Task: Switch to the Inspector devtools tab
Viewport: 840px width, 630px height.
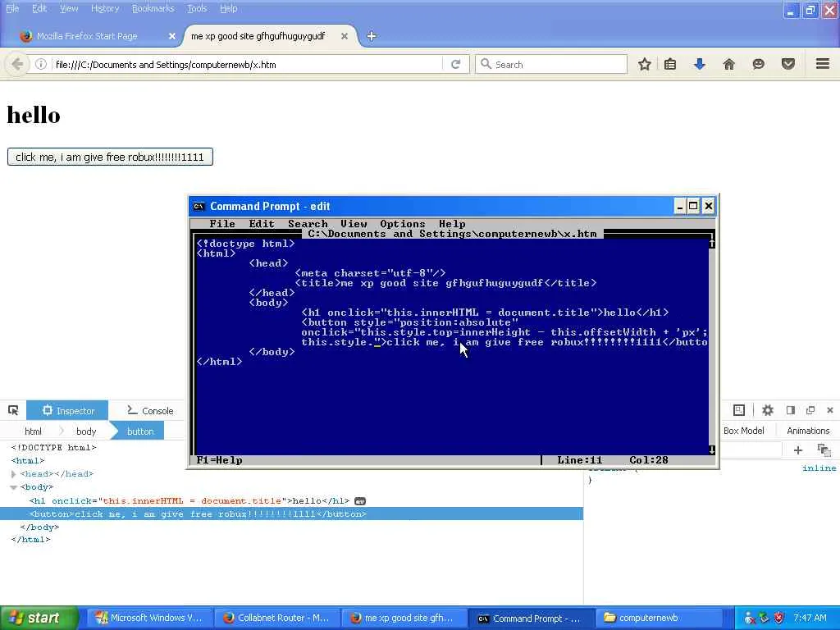Action: click(x=67, y=410)
